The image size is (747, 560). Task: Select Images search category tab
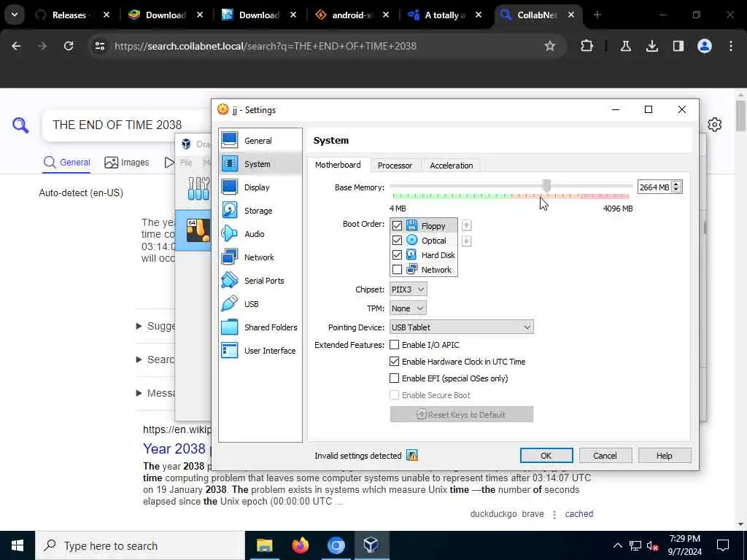(127, 163)
